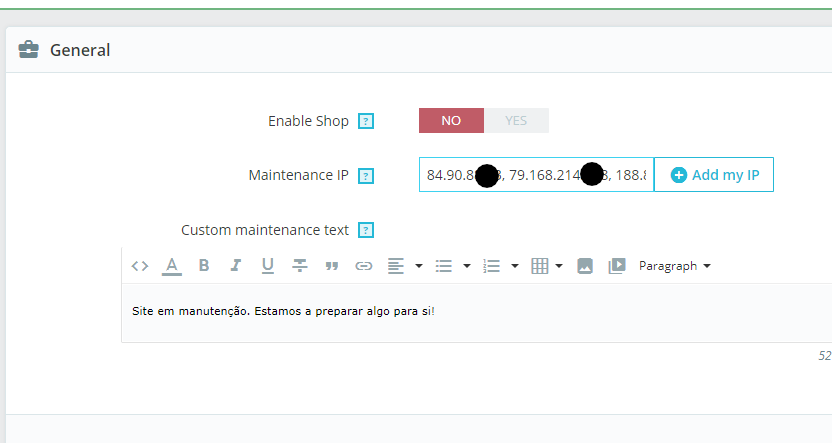832x443 pixels.
Task: Apply strikethrough formatting in editor
Action: (300, 266)
